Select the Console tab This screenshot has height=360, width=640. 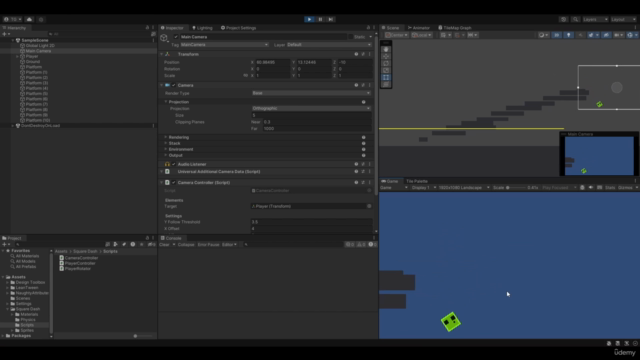pyautogui.click(x=171, y=238)
